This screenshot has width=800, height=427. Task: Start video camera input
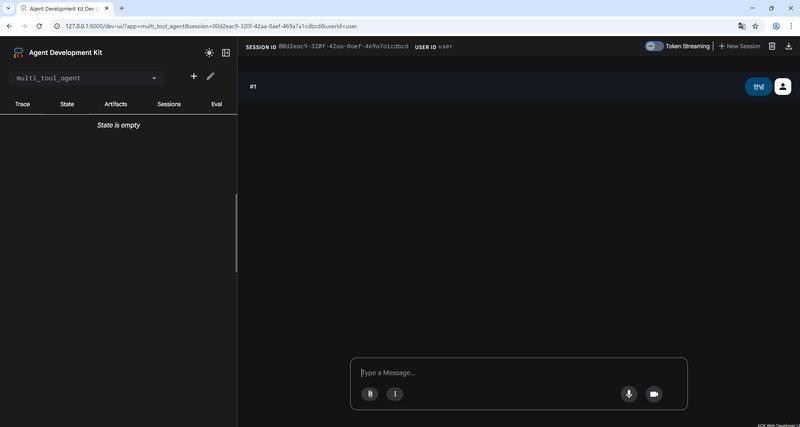(654, 394)
